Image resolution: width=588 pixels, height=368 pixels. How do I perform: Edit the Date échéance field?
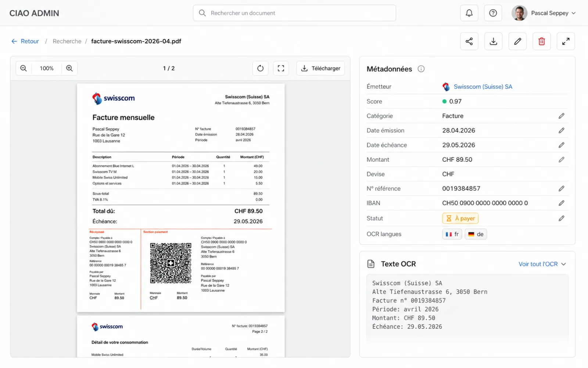(562, 145)
